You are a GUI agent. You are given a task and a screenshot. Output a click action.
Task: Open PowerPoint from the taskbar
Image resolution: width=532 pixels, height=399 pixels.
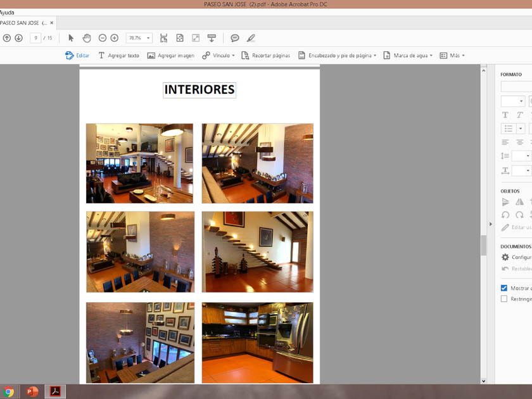click(32, 392)
